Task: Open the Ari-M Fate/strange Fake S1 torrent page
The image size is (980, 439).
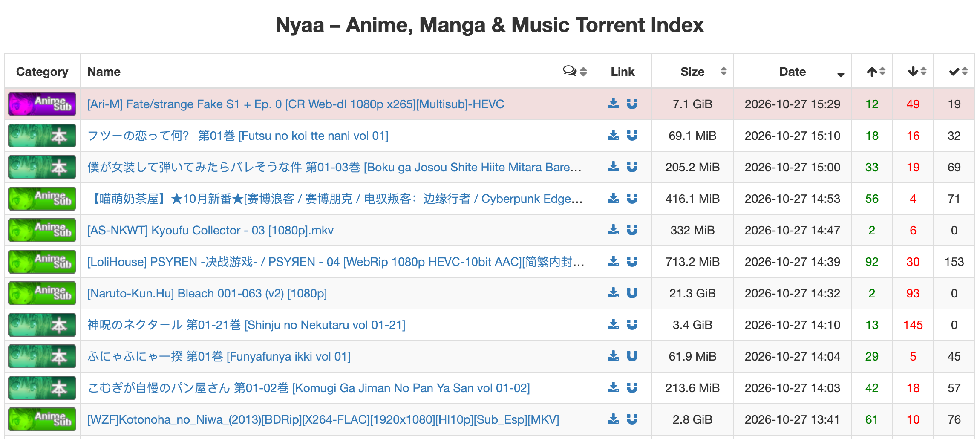Action: click(x=296, y=104)
